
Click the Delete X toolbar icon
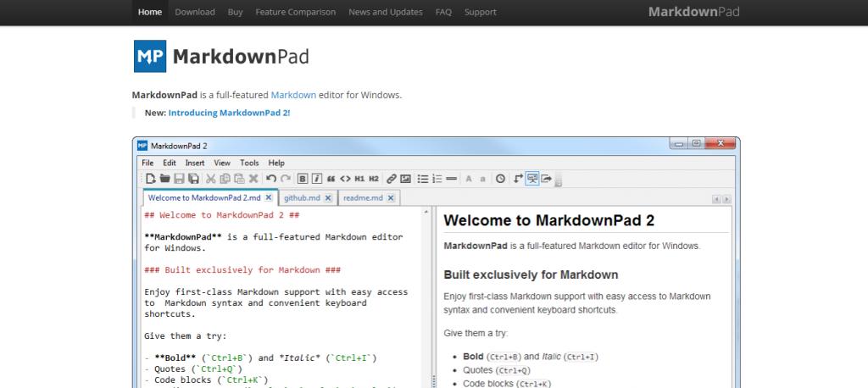(253, 178)
